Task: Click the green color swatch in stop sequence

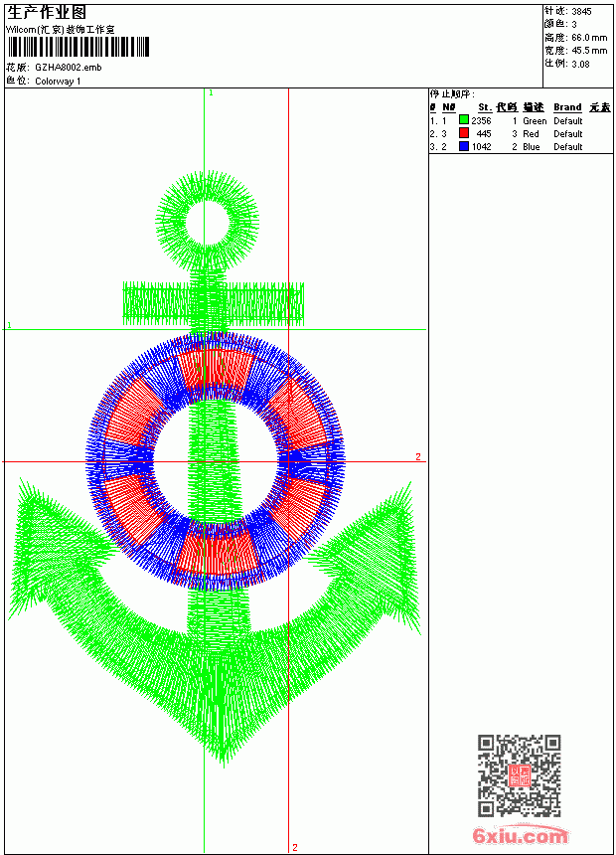Action: (x=464, y=120)
